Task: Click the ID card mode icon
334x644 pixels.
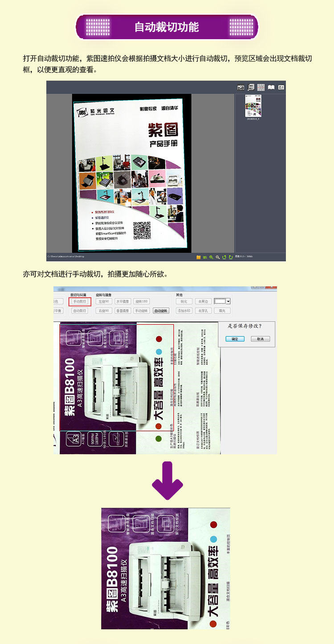Action: [281, 87]
